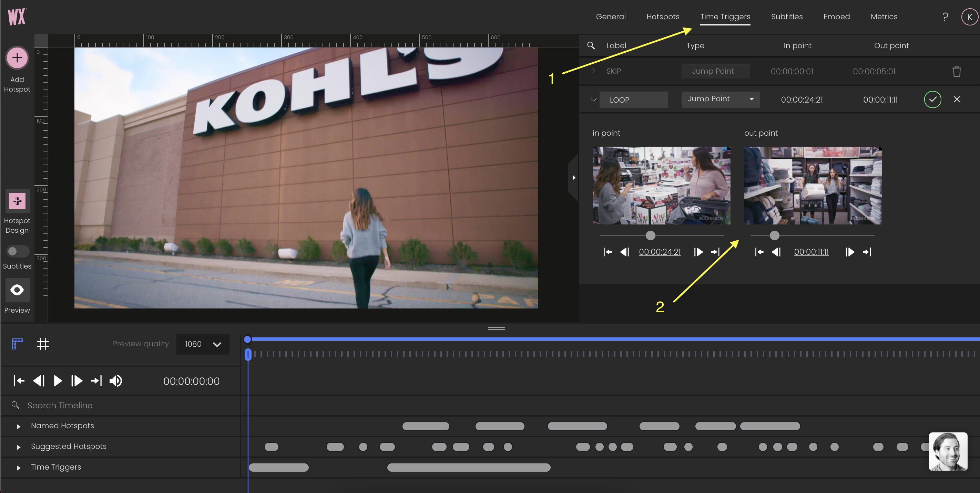Viewport: 980px width, 493px height.
Task: Click the SKIP row Jump Point type
Action: coord(715,71)
